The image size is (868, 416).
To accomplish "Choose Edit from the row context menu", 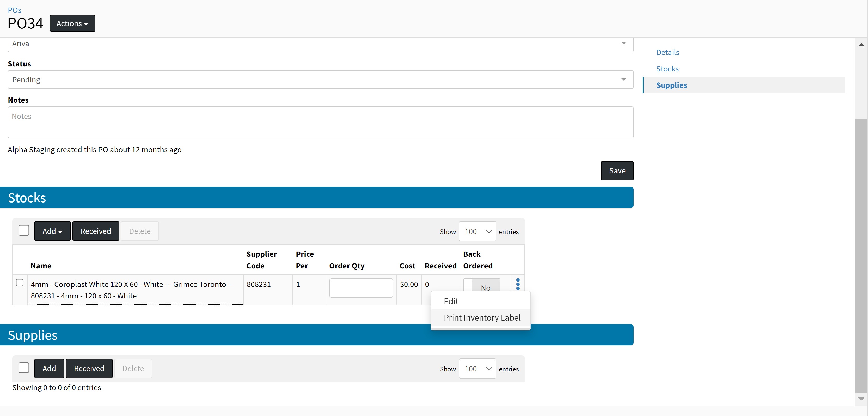I will 451,301.
